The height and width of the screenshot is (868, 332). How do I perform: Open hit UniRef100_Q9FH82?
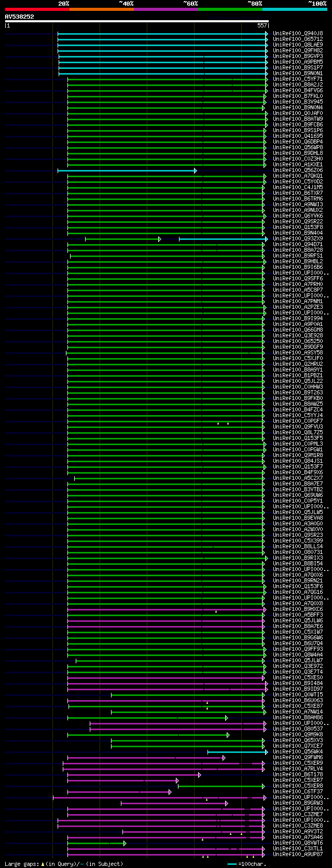pos(298,50)
